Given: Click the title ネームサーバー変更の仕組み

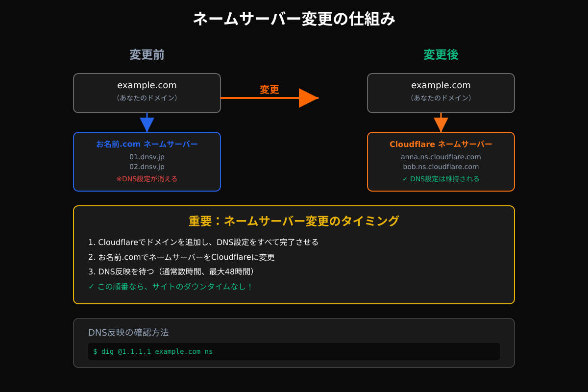Looking at the screenshot, I should click(x=294, y=19).
